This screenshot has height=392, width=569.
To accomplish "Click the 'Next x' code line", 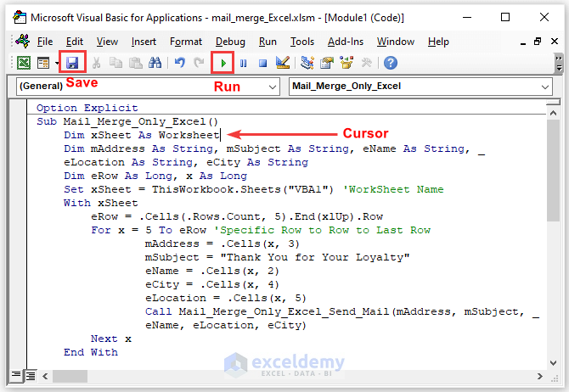I will pyautogui.click(x=111, y=339).
